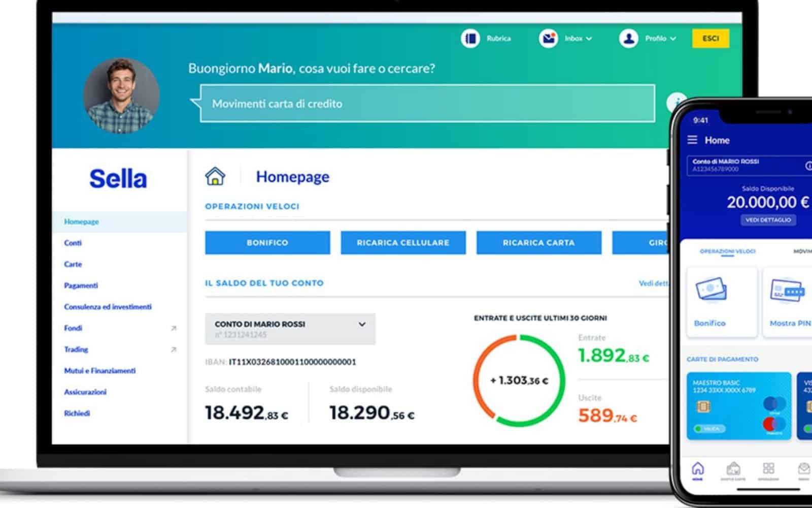Tap the 20.000,00 € balance on phone

click(768, 202)
